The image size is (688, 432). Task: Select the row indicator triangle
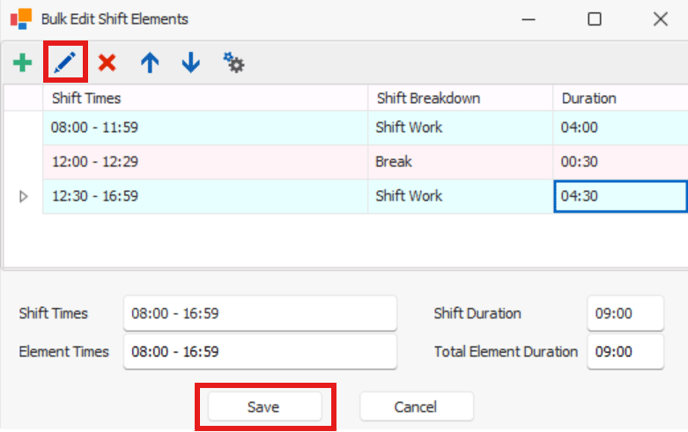[x=24, y=196]
